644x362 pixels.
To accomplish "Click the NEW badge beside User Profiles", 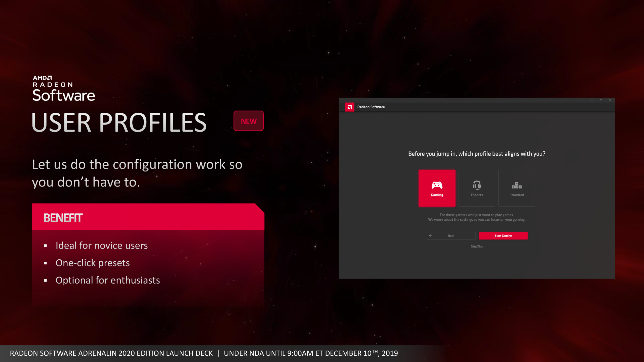I will point(249,121).
